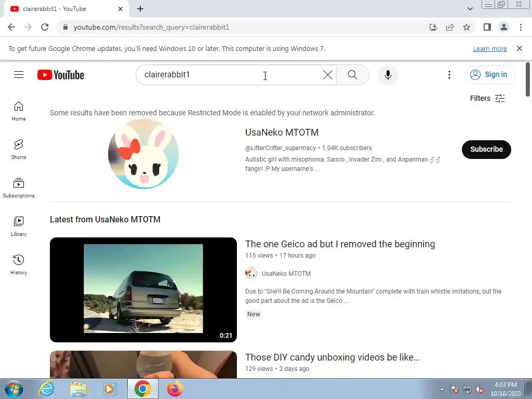Click 'Latest from UsaNeko MTOTM' heading
This screenshot has width=532, height=399.
click(105, 220)
